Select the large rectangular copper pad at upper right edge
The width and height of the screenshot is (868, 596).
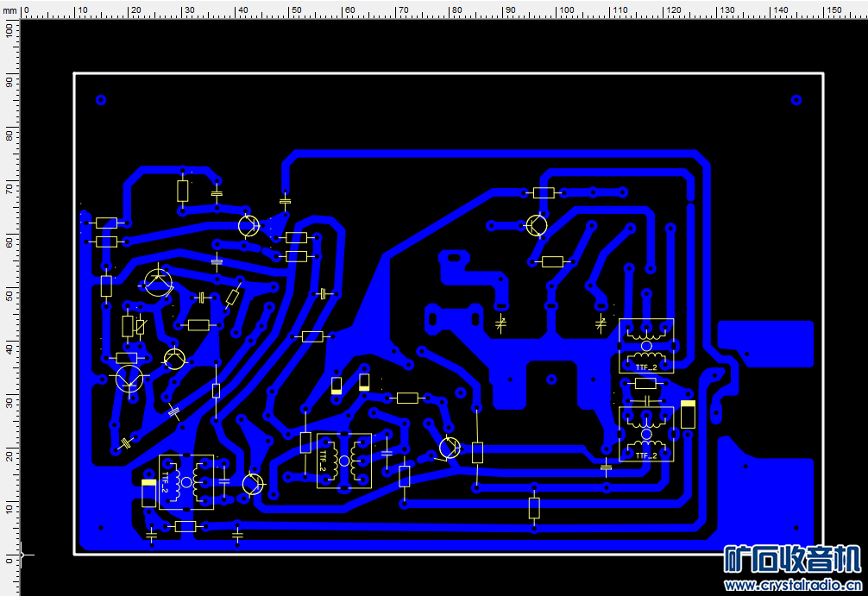pyautogui.click(x=766, y=343)
